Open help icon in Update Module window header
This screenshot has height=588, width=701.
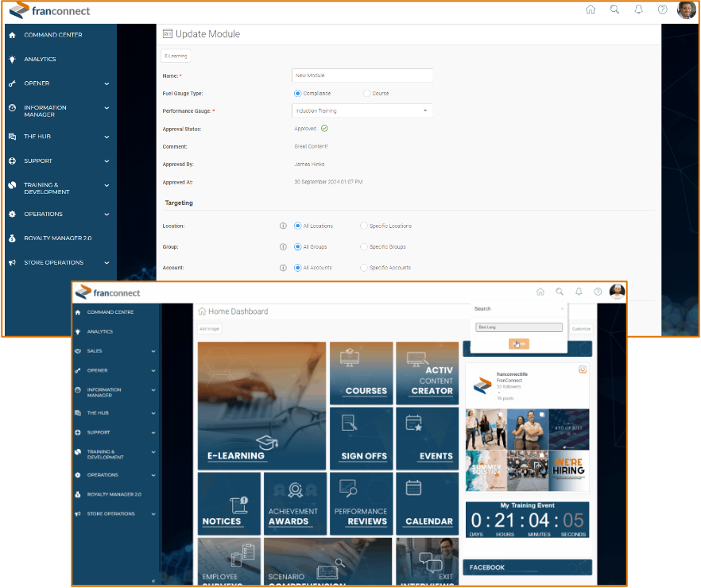[x=663, y=10]
